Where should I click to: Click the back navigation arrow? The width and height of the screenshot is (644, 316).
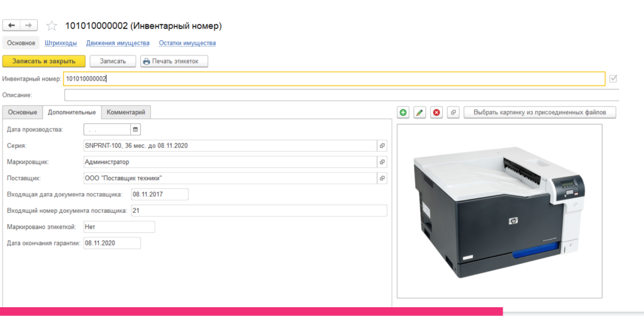click(12, 25)
